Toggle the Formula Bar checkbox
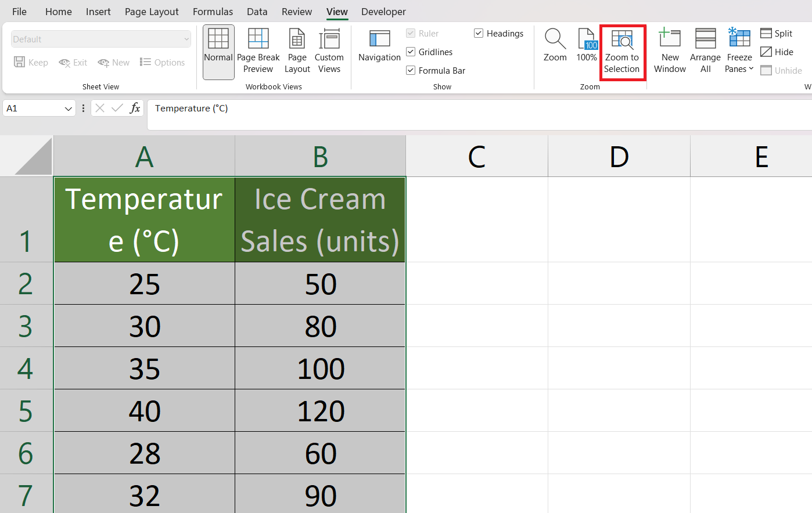The width and height of the screenshot is (812, 513). pyautogui.click(x=411, y=71)
